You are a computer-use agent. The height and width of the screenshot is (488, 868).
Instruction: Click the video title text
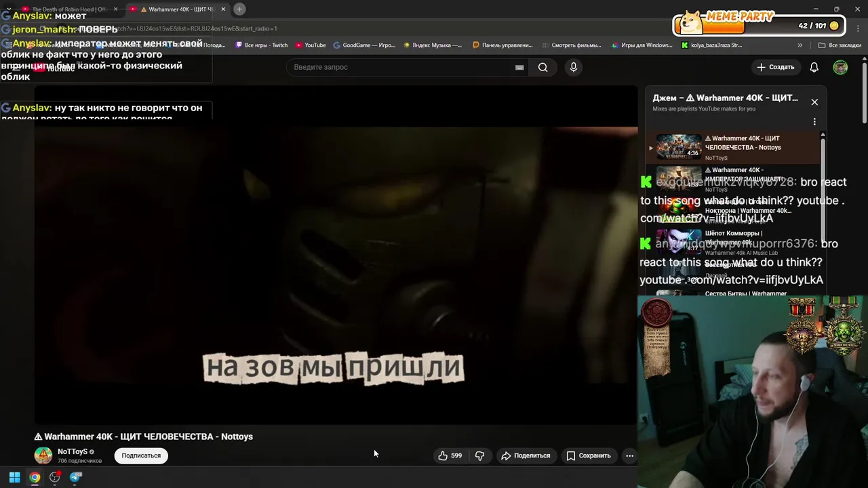[x=144, y=436]
